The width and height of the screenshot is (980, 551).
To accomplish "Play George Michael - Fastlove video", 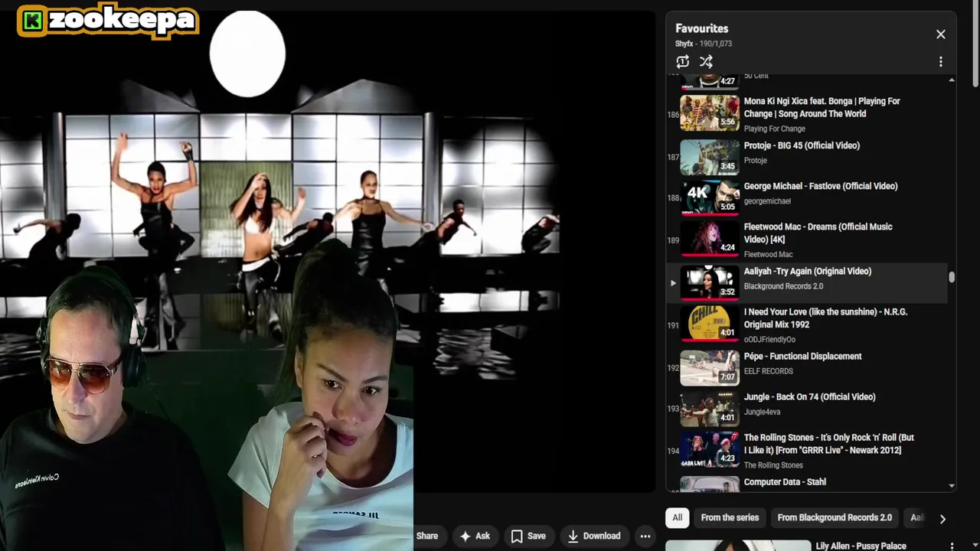I will pyautogui.click(x=821, y=186).
